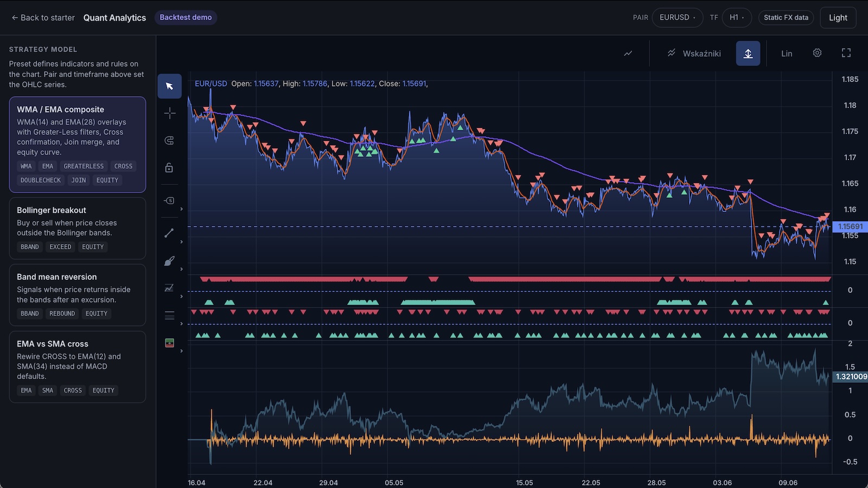Image resolution: width=868 pixels, height=488 pixels.
Task: Click the 1.18 price axis label
Action: pyautogui.click(x=850, y=105)
